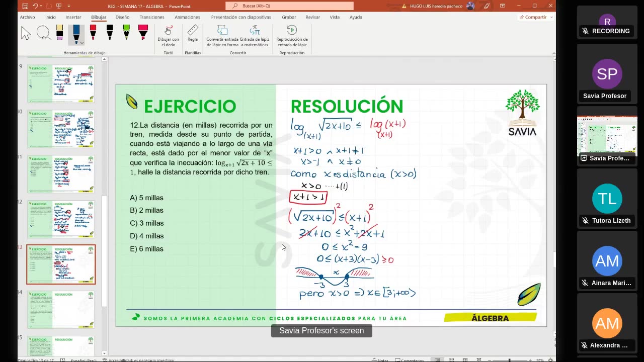Image resolution: width=644 pixels, height=362 pixels.
Task: Open Presentación con diapositivas tab
Action: point(241,17)
